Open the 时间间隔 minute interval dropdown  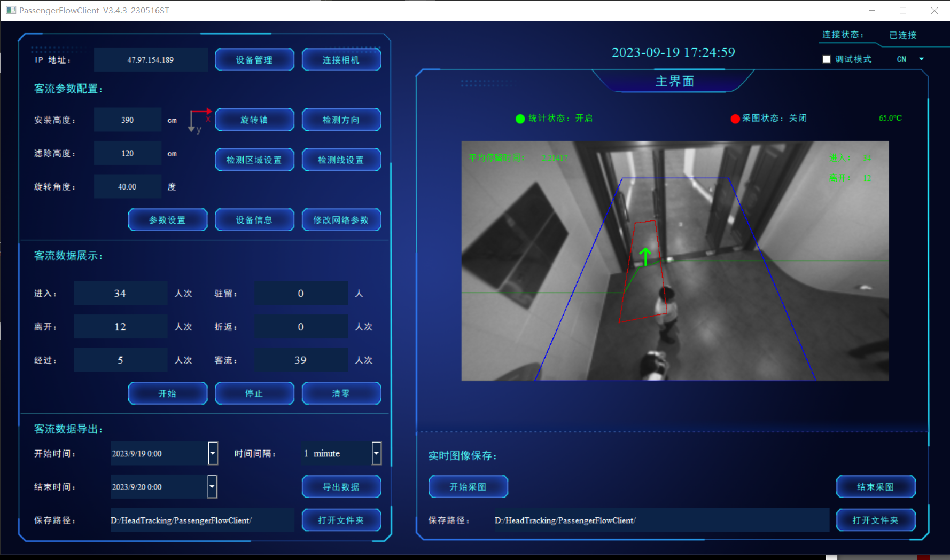376,453
